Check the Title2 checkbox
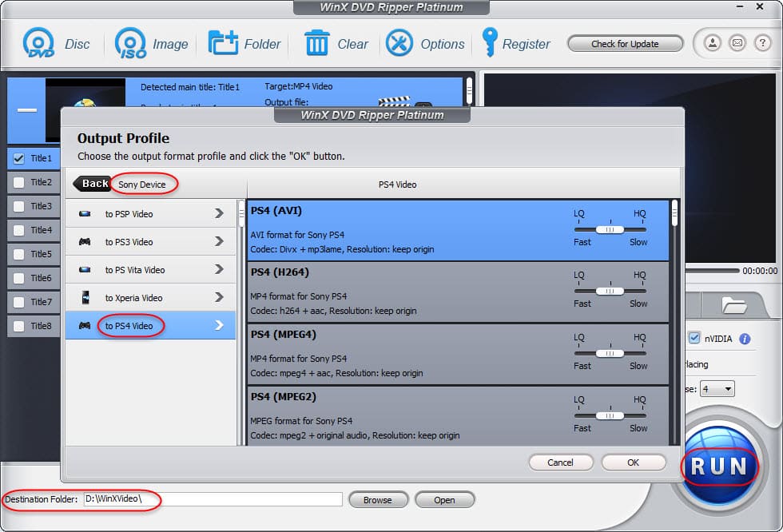Image resolution: width=783 pixels, height=532 pixels. [19, 183]
